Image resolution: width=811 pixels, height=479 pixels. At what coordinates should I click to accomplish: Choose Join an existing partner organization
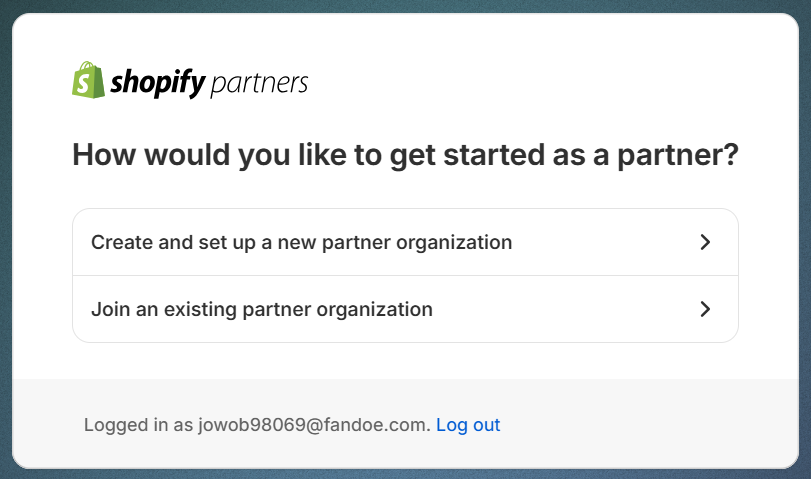[262, 309]
